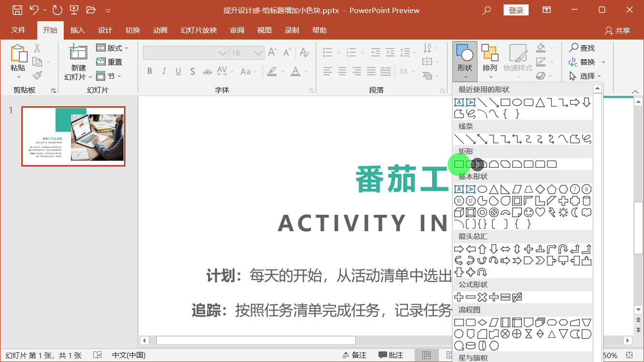Viewport: 644px width, 362px height.
Task: Click the 查找 find button
Action: click(x=582, y=48)
